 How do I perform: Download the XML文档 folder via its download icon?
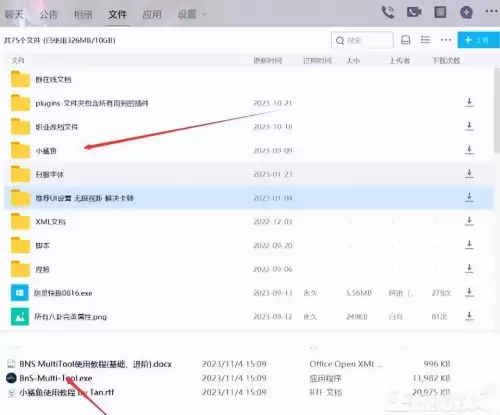click(x=469, y=221)
